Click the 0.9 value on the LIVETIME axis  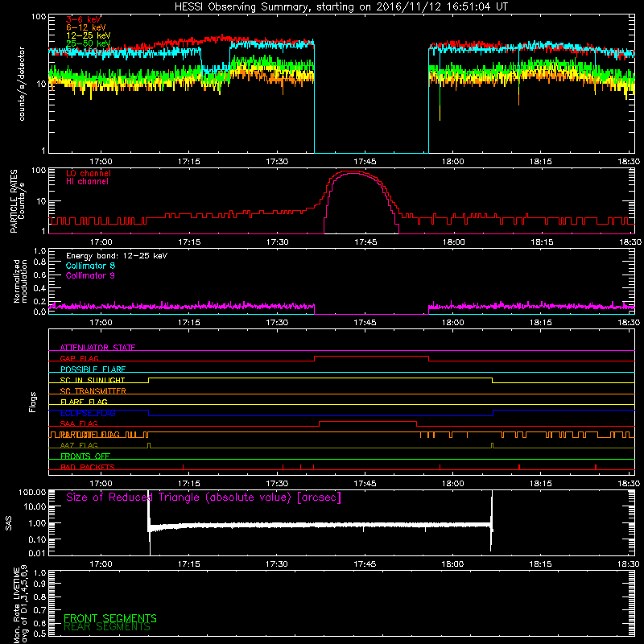click(x=39, y=584)
